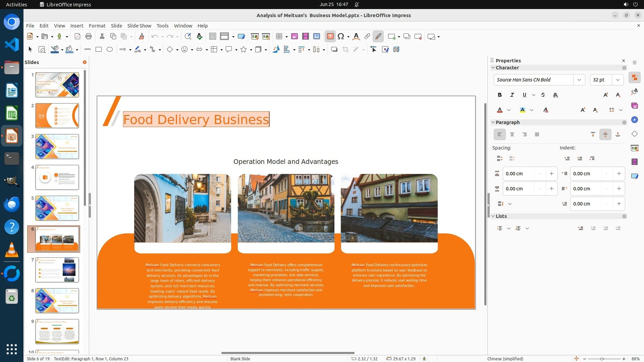Insert a table using the toolbar icon
Image resolution: width=644 pixels, height=362 pixels.
click(x=279, y=37)
